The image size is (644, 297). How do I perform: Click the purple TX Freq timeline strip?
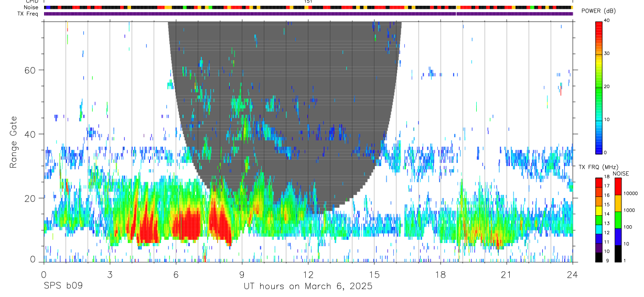pyautogui.click(x=308, y=14)
